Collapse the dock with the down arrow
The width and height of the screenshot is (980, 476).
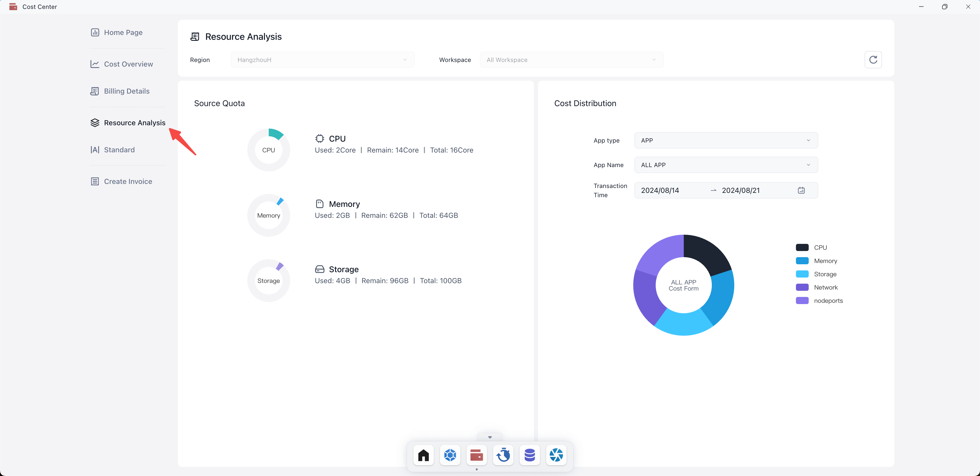(490, 437)
